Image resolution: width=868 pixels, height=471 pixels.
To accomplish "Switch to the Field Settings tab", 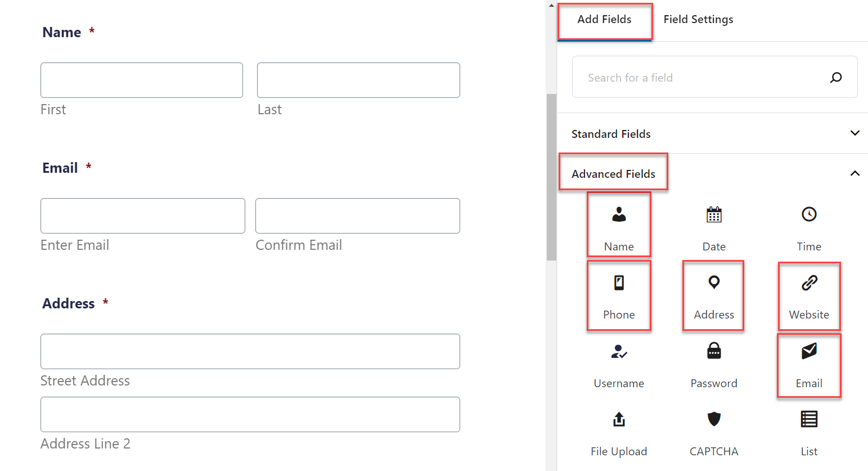I will tap(698, 19).
